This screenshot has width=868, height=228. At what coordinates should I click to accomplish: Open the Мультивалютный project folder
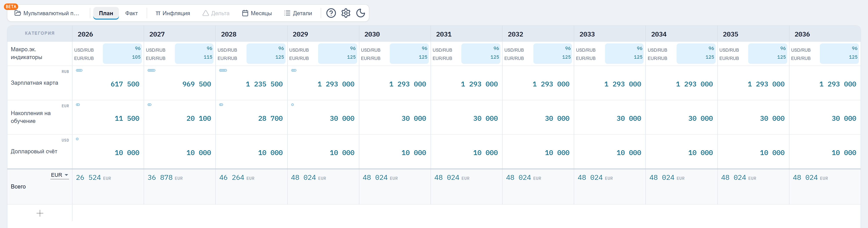click(47, 13)
